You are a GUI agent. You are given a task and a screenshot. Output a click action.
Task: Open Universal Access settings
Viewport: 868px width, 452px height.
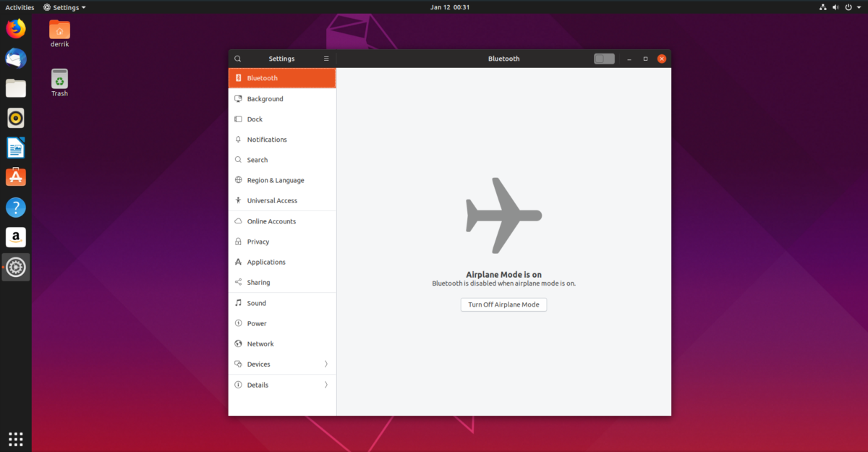[271, 200]
